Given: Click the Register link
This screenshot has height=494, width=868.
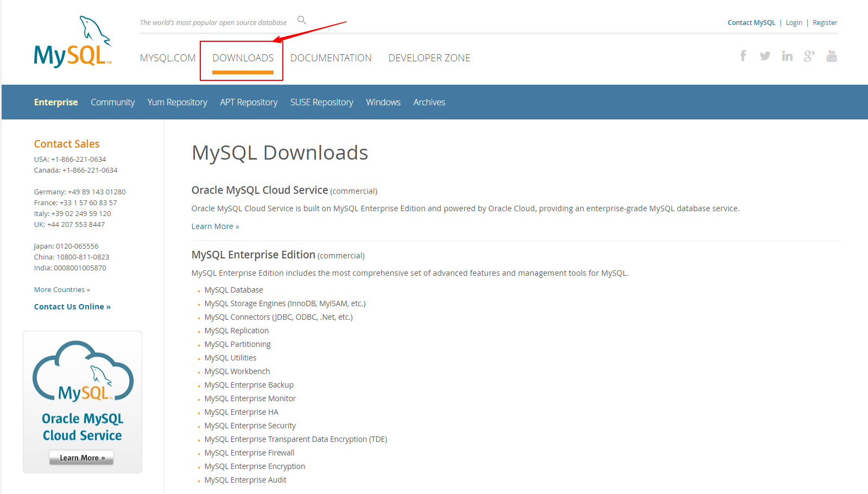Looking at the screenshot, I should [x=825, y=23].
